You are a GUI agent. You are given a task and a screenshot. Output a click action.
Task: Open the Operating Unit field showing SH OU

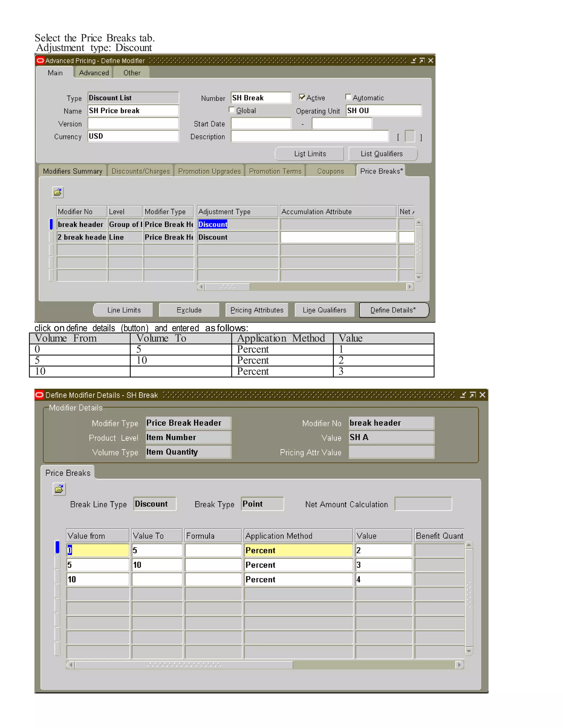click(384, 110)
